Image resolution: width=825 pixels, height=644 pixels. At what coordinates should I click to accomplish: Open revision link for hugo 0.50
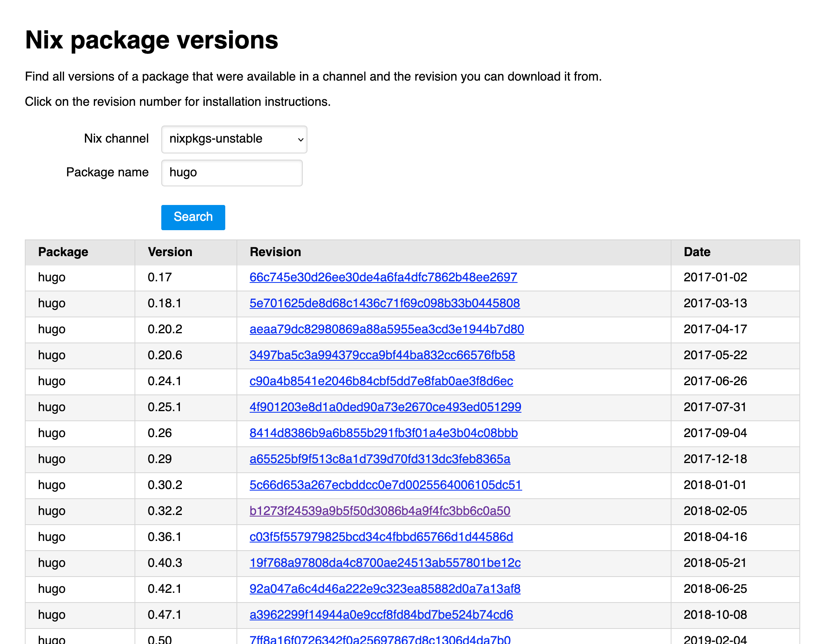coord(380,639)
